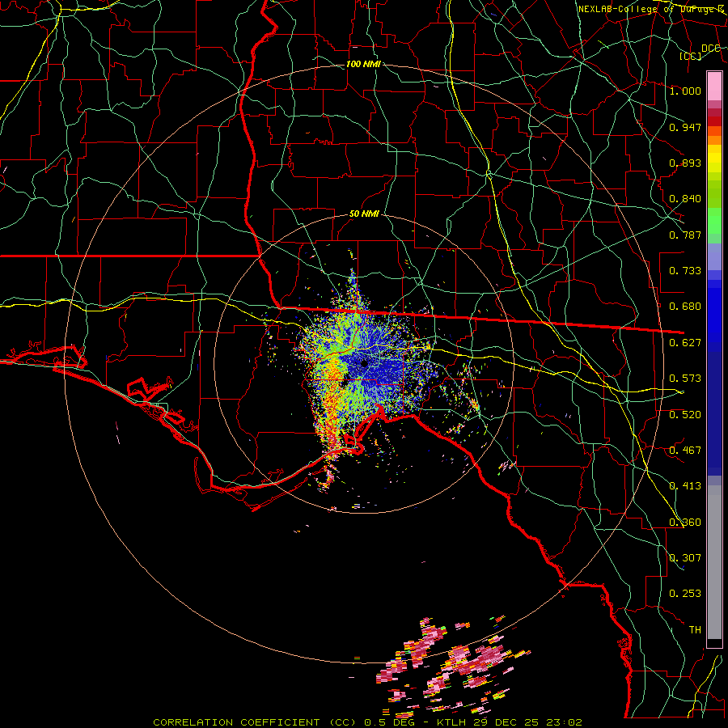Pick the bright green color bar segment

point(714,221)
